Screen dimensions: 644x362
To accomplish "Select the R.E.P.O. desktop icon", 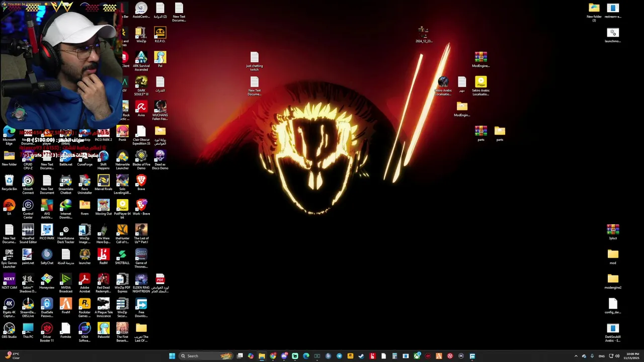I will 160,35.
